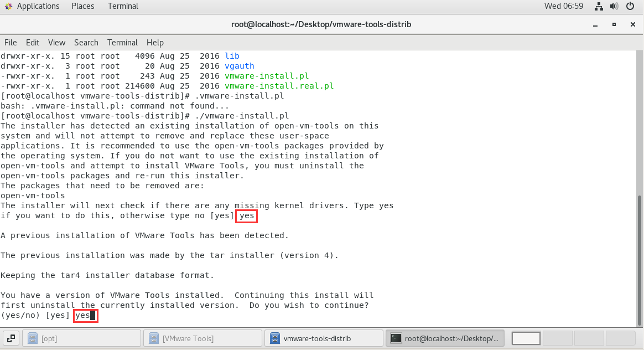644x350 pixels.
Task: Open the Search menu
Action: point(86,42)
